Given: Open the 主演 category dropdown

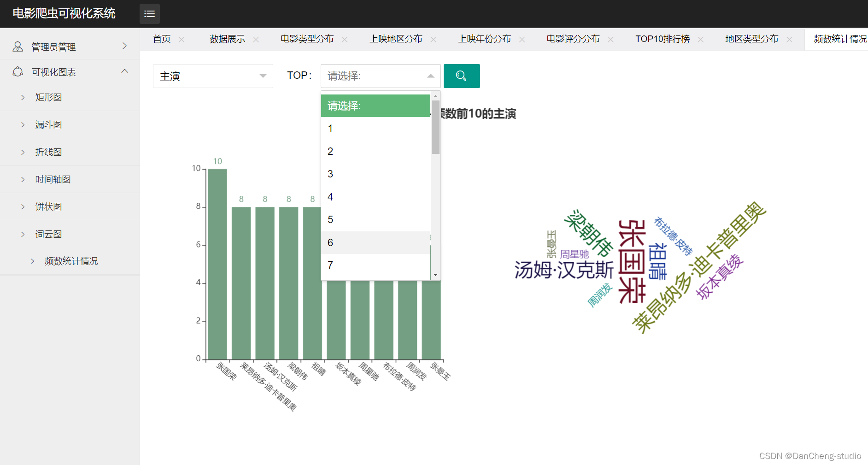Looking at the screenshot, I should pos(213,76).
